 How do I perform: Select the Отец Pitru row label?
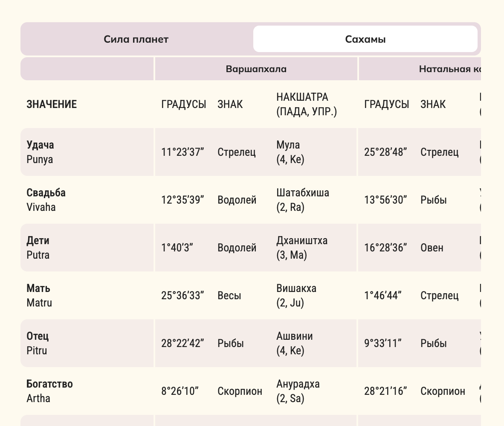[38, 343]
